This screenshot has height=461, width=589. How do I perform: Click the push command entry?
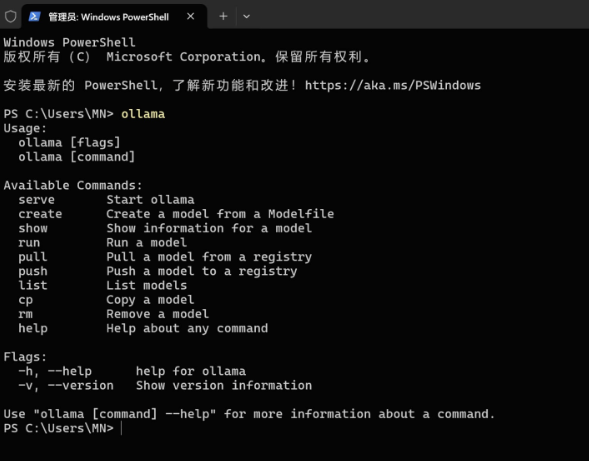coord(33,271)
